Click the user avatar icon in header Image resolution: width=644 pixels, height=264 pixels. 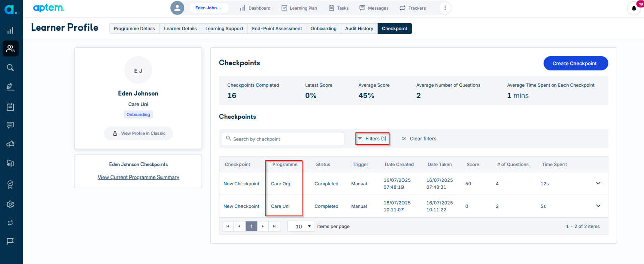pyautogui.click(x=177, y=8)
